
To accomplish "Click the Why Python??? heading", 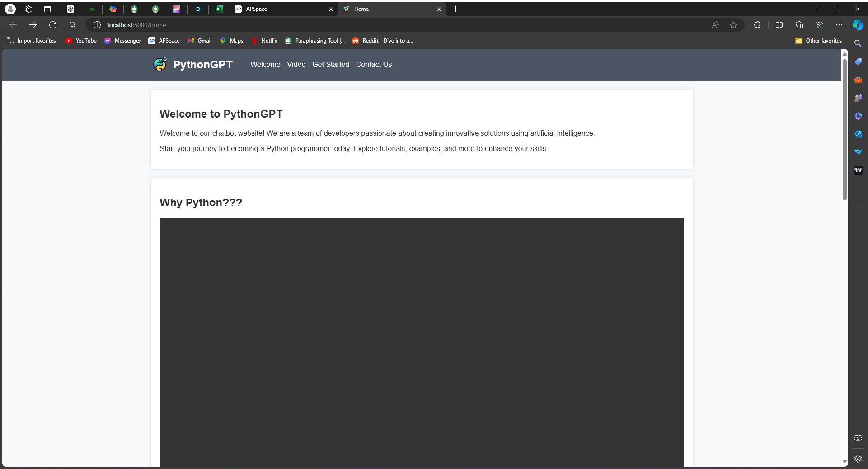I will coord(201,203).
